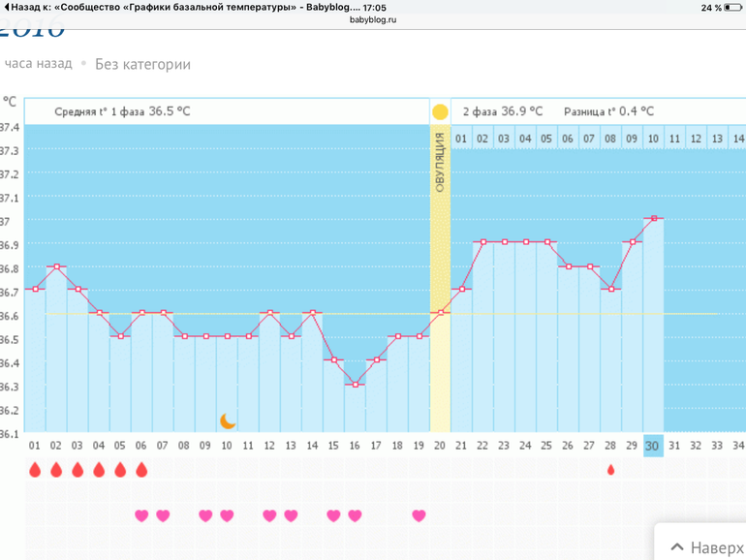This screenshot has height=560, width=746.
Task: Click the data point at 36.8 on day 02
Action: pyautogui.click(x=57, y=266)
